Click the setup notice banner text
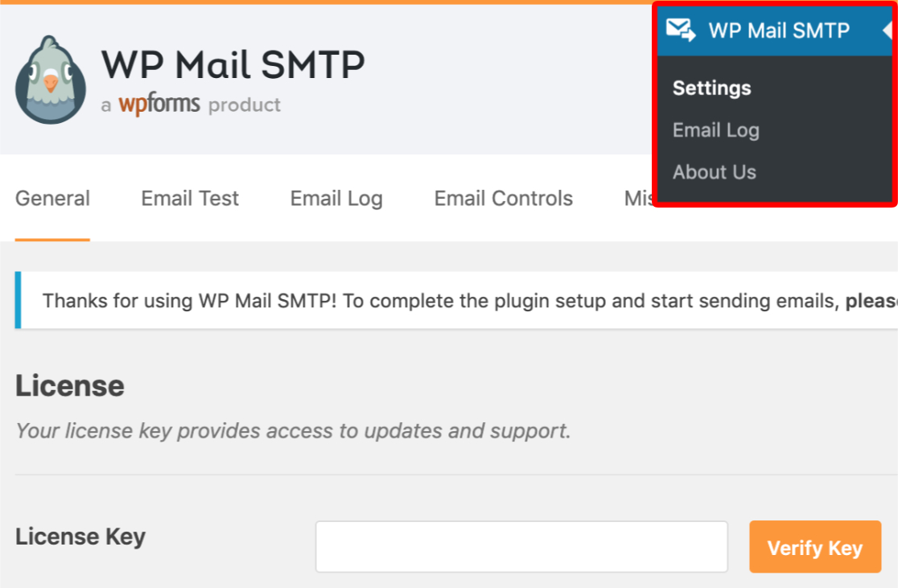The height and width of the screenshot is (588, 898). [402, 300]
